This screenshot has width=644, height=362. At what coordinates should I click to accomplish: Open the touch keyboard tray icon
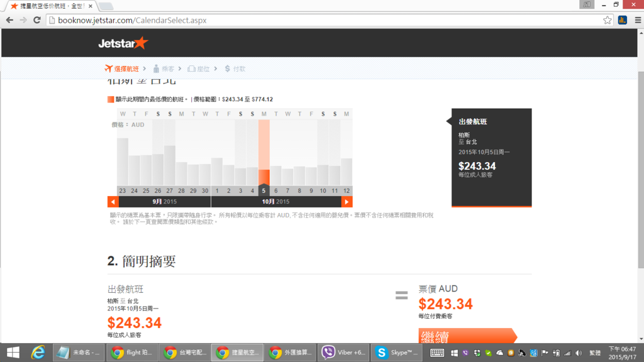click(x=437, y=353)
